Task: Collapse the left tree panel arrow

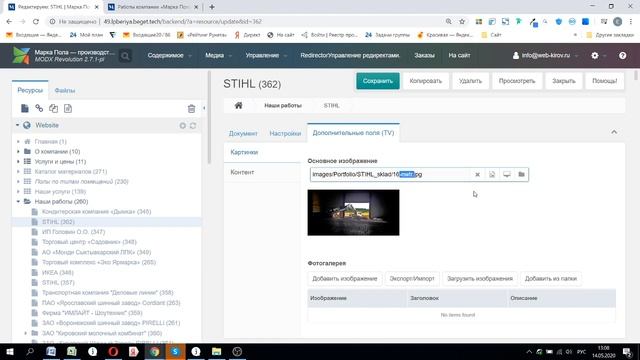Action: (204, 108)
